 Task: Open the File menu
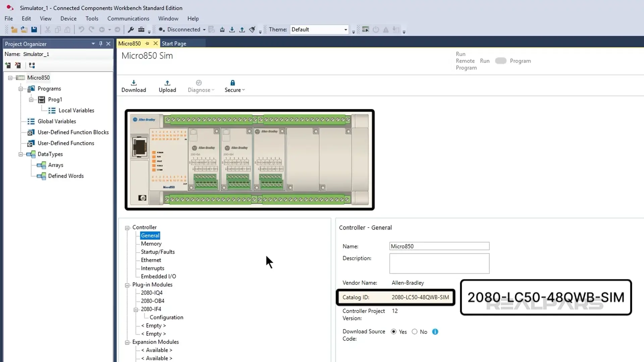pyautogui.click(x=9, y=18)
